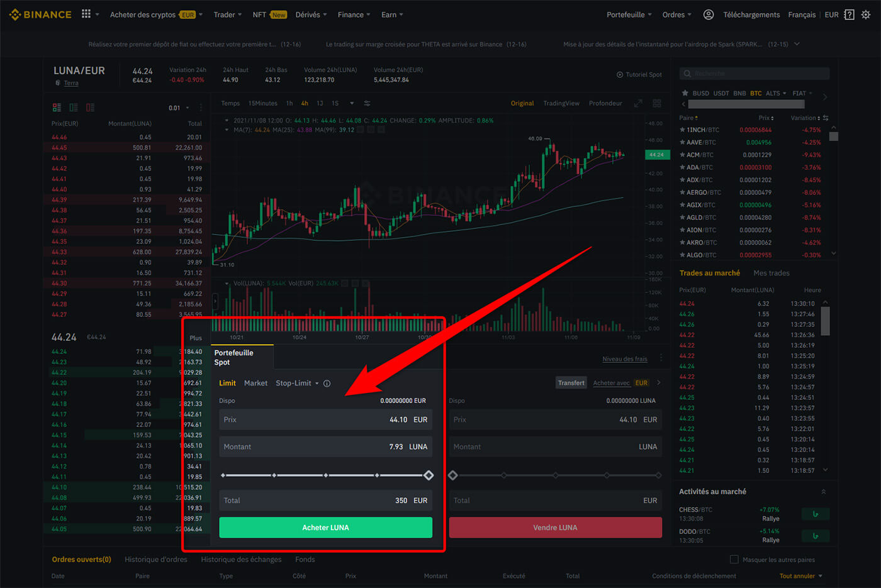Show only buy orders in order book
881x588 pixels.
[74, 108]
